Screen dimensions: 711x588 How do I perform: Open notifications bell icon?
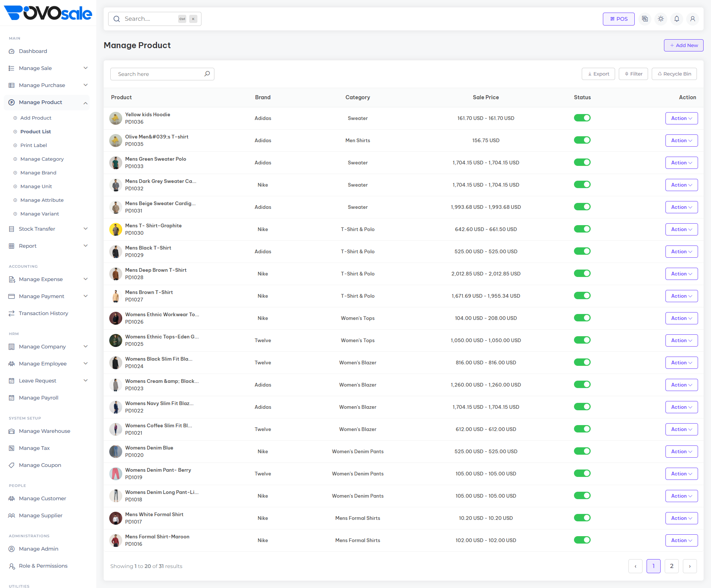[x=677, y=19]
